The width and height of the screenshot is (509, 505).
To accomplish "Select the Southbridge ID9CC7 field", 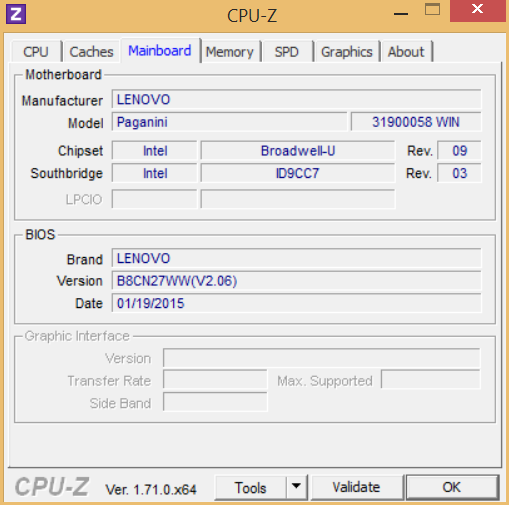I will 298,173.
